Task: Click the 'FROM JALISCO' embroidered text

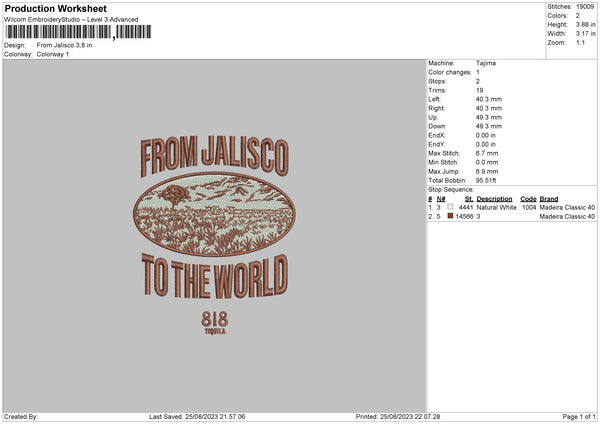Action: pyautogui.click(x=214, y=155)
